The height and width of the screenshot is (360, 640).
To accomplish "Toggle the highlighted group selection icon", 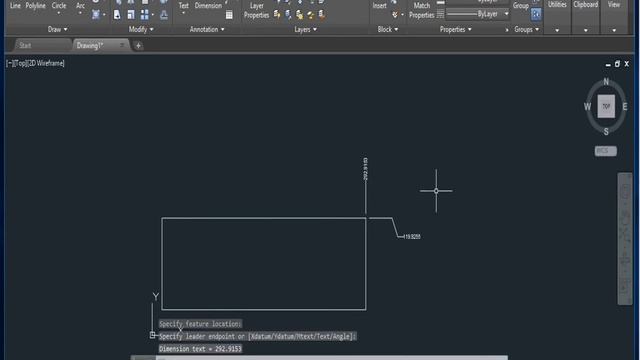I will [x=536, y=15].
